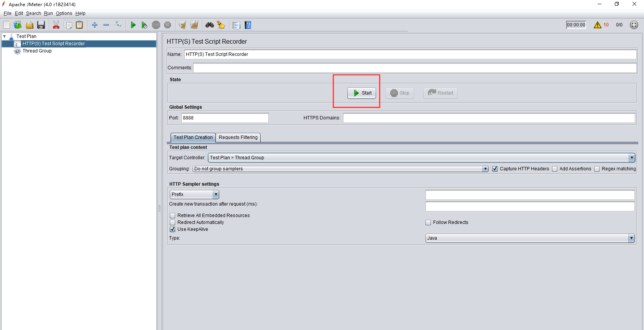Image resolution: width=644 pixels, height=330 pixels.
Task: Open the Search menu
Action: [33, 13]
